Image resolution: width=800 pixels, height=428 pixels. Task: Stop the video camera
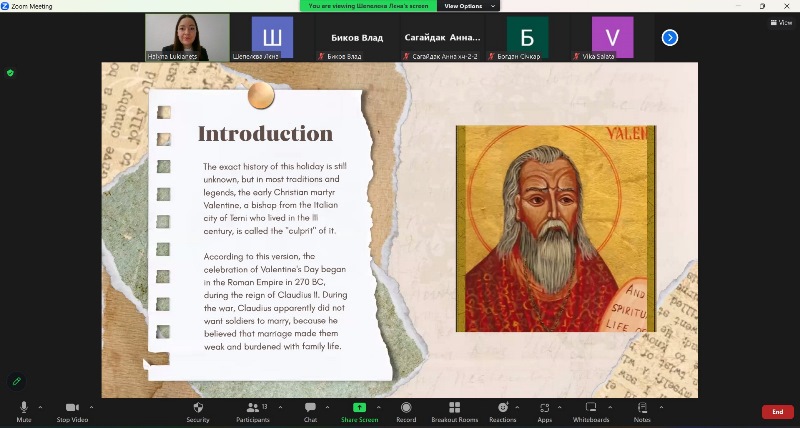pos(72,412)
